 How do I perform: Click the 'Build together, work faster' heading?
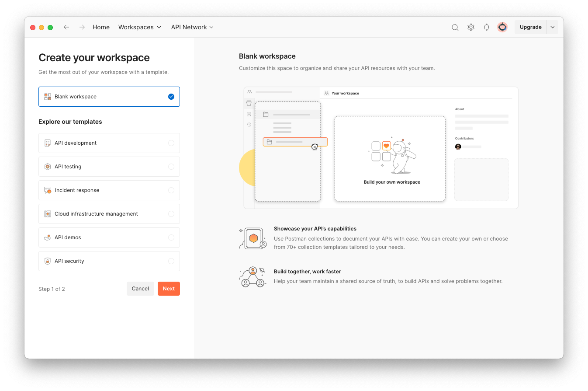pyautogui.click(x=308, y=272)
